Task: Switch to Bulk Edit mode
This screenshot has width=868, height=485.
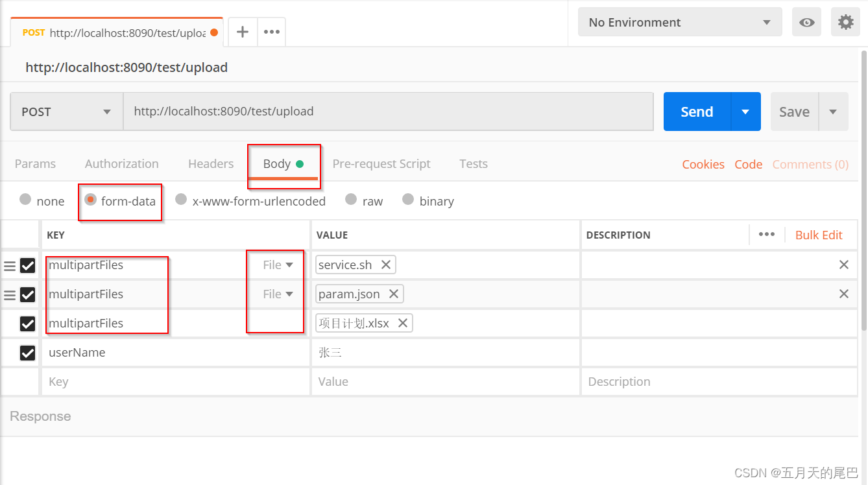Action: [819, 235]
